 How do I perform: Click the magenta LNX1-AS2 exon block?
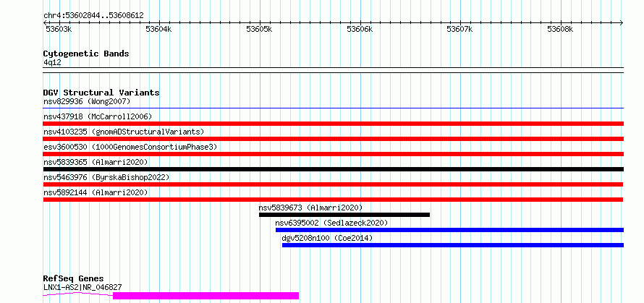206,296
